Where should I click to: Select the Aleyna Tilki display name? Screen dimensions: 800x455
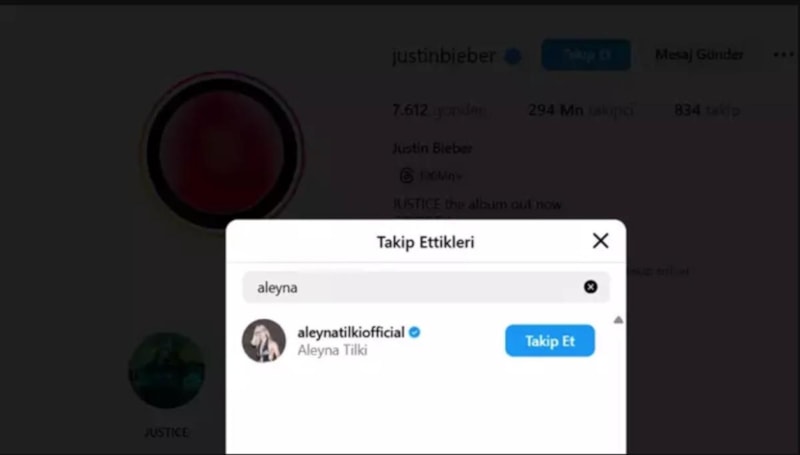click(x=332, y=350)
